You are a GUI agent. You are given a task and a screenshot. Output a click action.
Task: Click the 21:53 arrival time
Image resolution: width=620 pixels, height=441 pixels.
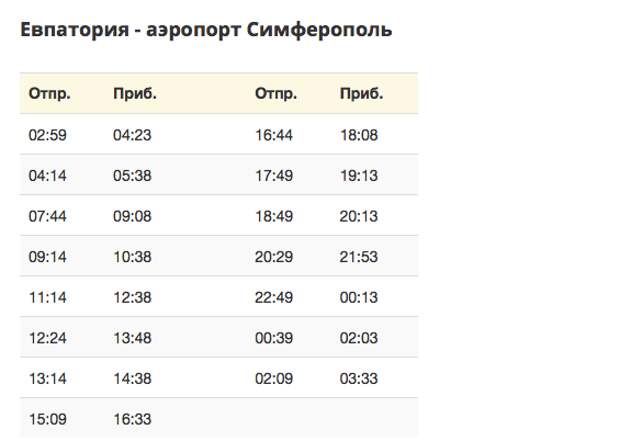(x=359, y=256)
